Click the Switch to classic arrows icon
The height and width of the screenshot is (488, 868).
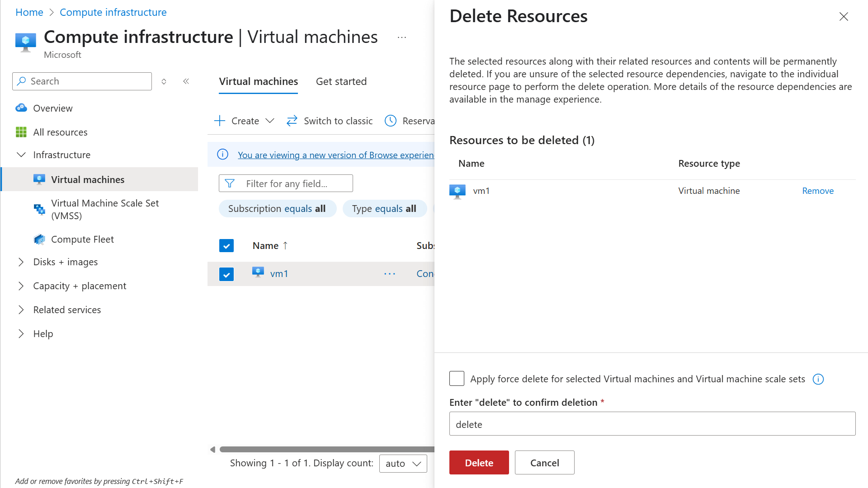(x=292, y=121)
